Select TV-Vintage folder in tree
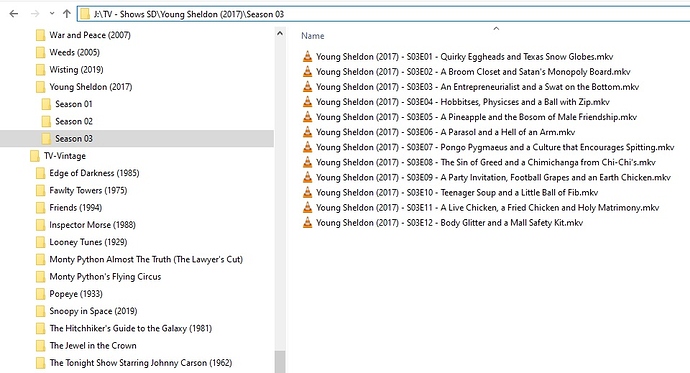 (65, 156)
